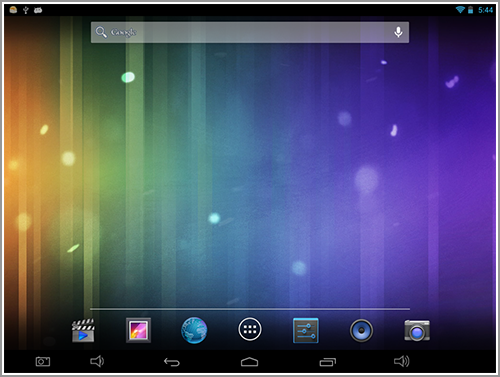Open the video player app
This screenshot has height=377, width=500.
point(83,330)
